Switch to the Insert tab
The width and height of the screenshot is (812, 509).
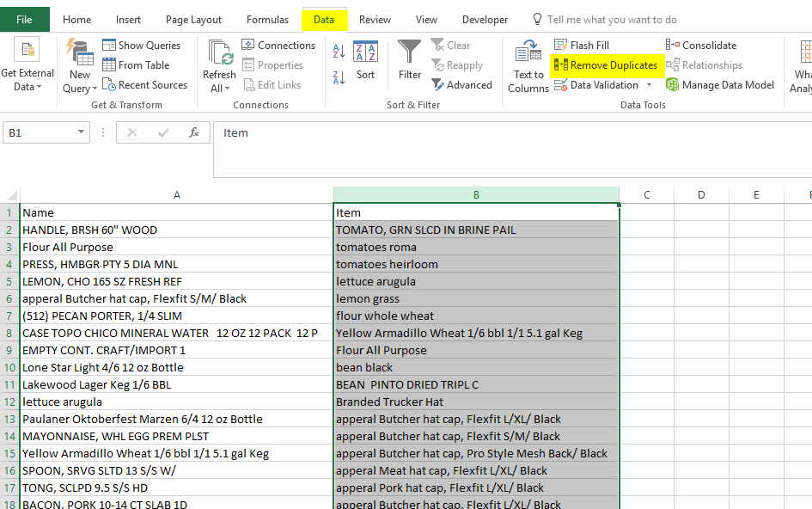tap(128, 20)
